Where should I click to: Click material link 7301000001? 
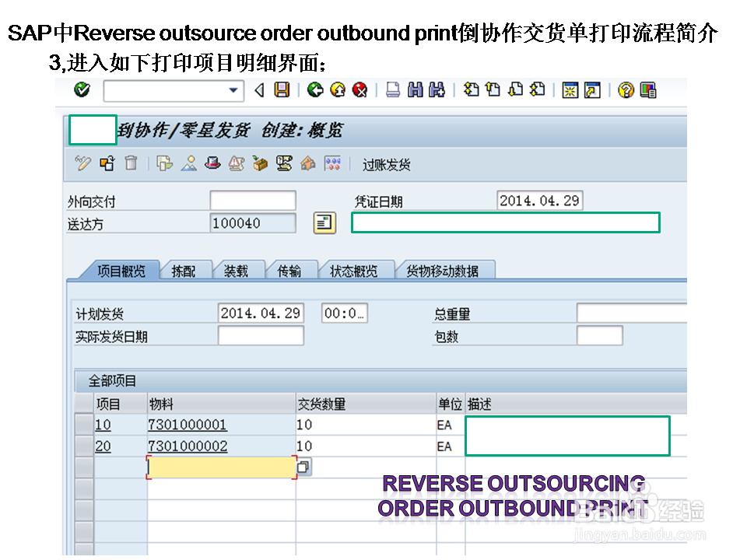[x=188, y=425]
